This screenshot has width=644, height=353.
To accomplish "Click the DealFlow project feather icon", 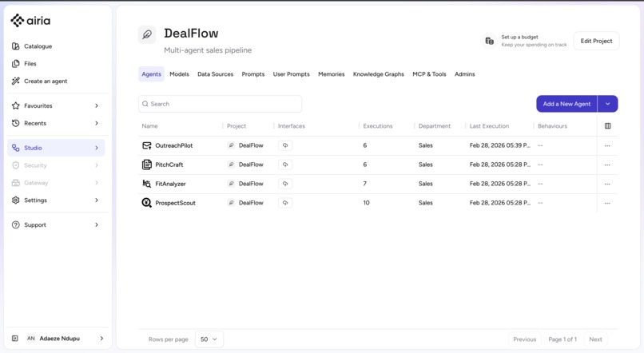I will (147, 34).
